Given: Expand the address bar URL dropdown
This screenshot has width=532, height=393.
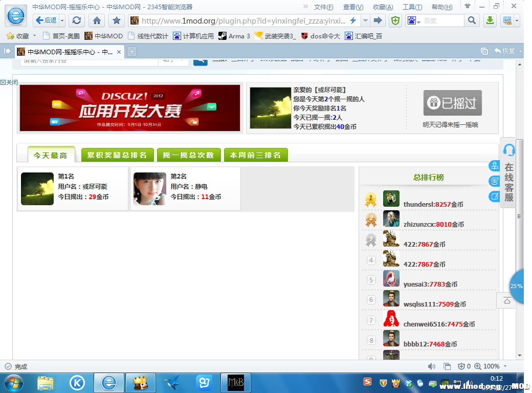Looking at the screenshot, I should (x=365, y=20).
